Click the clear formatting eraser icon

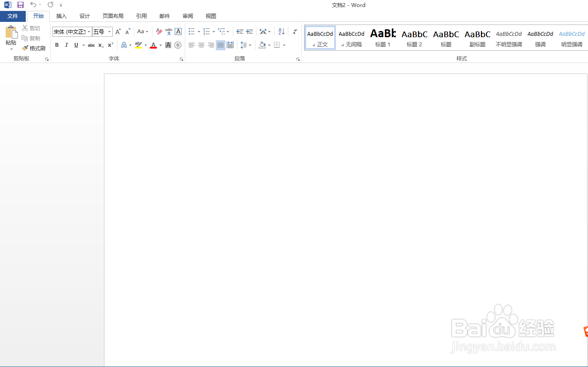(159, 31)
